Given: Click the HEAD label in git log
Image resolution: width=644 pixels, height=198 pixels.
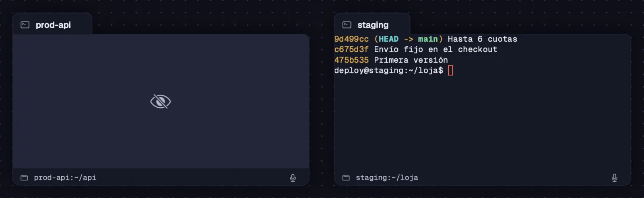Looking at the screenshot, I should point(388,39).
